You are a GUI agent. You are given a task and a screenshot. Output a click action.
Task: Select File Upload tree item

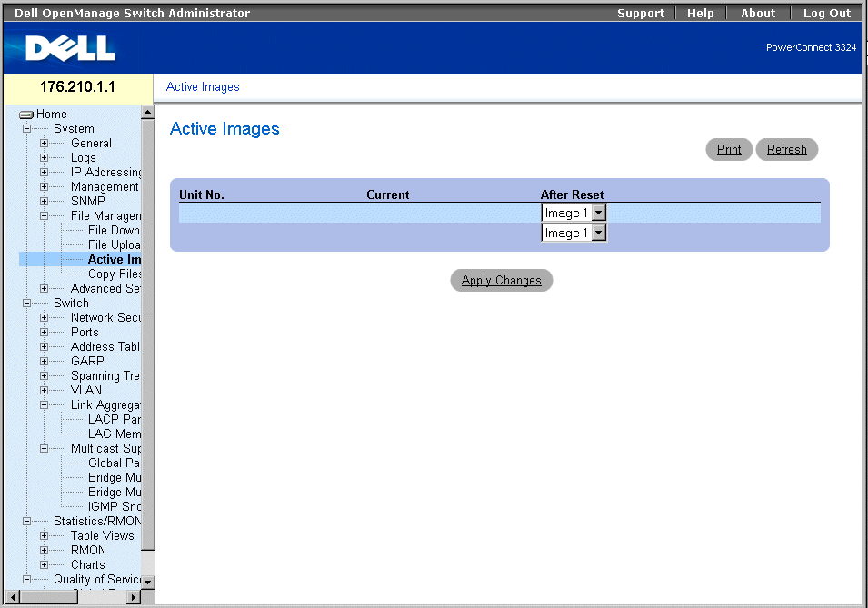click(114, 244)
